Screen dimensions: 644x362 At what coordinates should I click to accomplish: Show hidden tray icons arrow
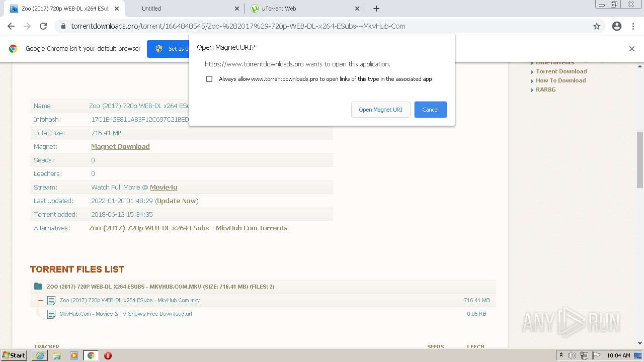click(x=560, y=355)
